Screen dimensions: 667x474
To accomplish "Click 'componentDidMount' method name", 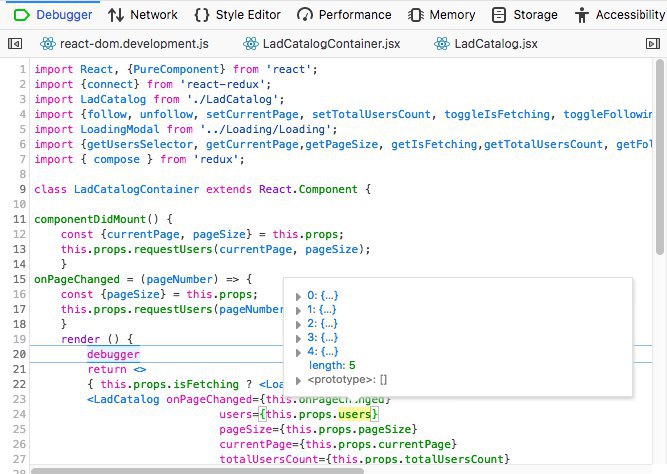I will 90,220.
